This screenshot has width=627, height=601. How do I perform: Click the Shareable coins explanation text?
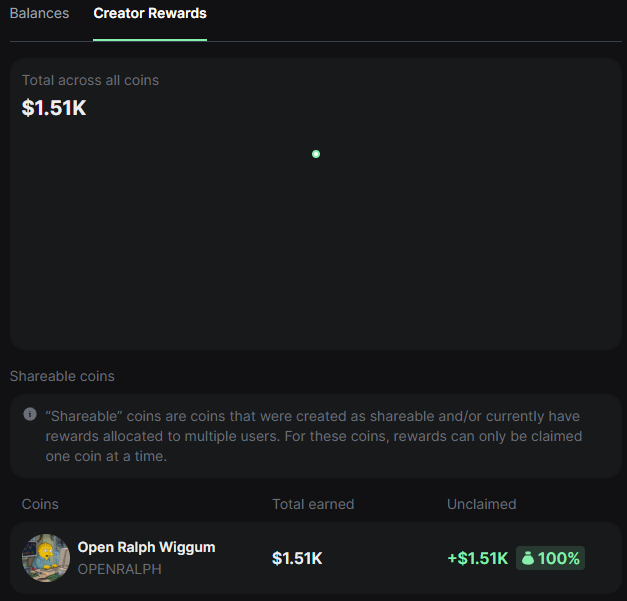[x=314, y=436]
